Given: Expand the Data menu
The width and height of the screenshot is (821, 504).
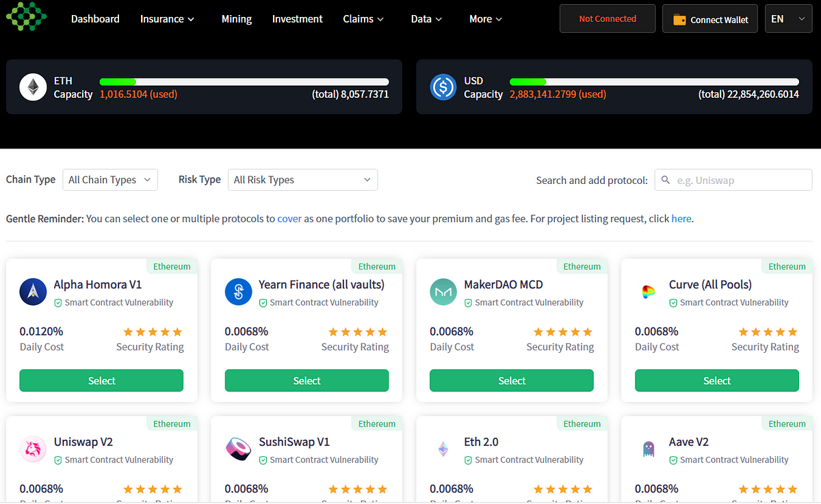Looking at the screenshot, I should pyautogui.click(x=426, y=19).
